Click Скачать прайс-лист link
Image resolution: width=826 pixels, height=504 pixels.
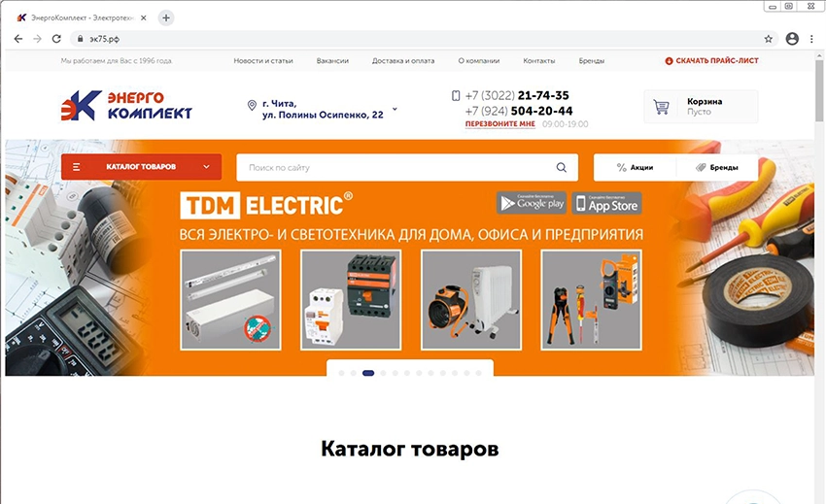pyautogui.click(x=711, y=60)
